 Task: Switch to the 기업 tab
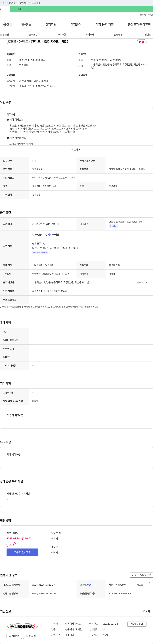click(19, 9)
